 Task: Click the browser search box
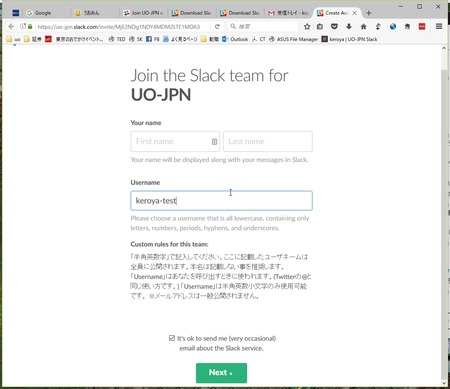(x=263, y=27)
